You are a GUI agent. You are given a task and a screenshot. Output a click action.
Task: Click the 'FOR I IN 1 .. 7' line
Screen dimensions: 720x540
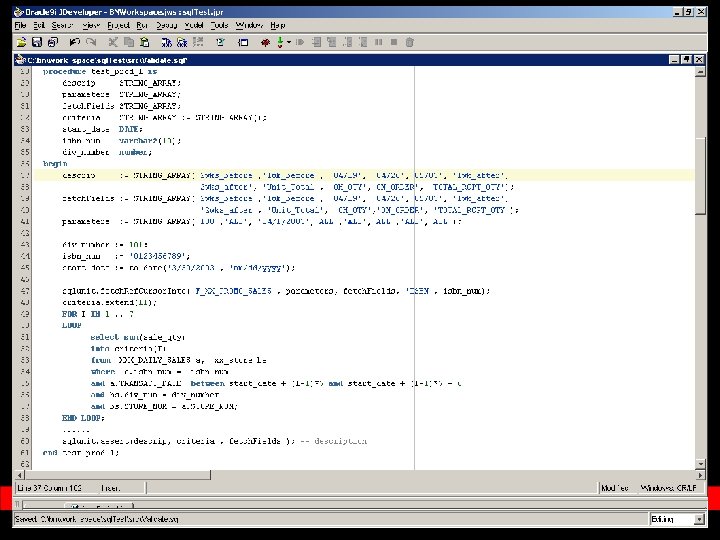click(x=98, y=314)
